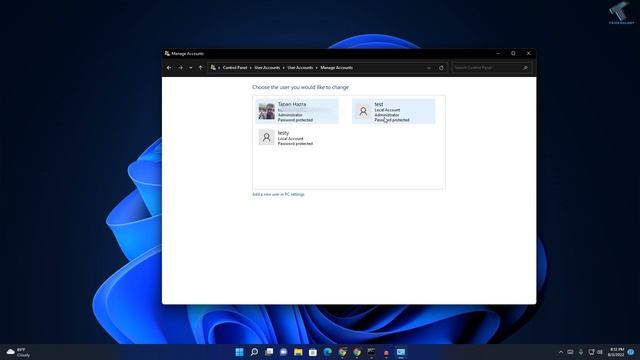The height and width of the screenshot is (360, 640).
Task: Open network settings tray icon
Action: tap(591, 352)
